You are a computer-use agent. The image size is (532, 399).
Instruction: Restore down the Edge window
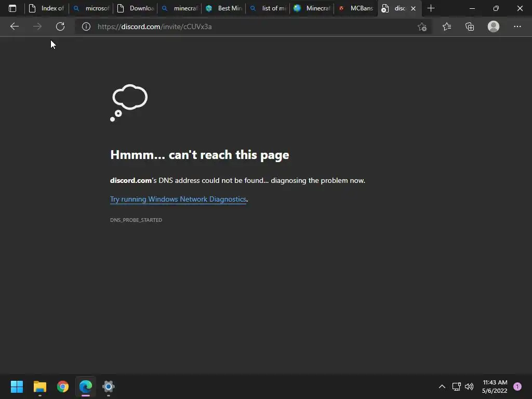tap(496, 8)
